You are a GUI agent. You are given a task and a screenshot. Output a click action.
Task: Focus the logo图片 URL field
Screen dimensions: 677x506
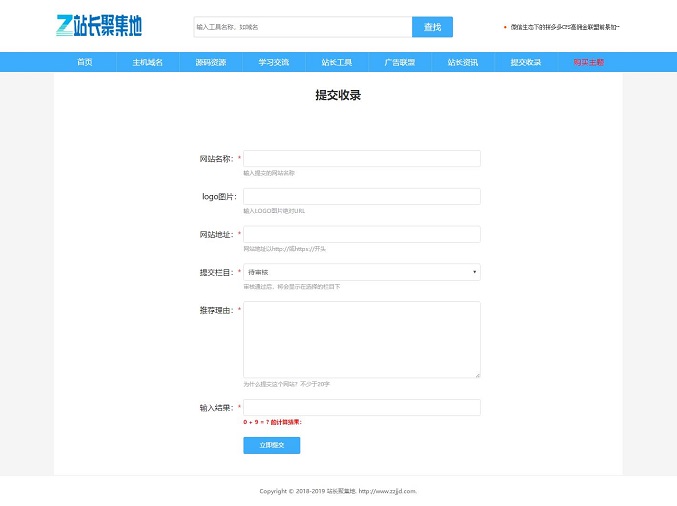pyautogui.click(x=361, y=196)
